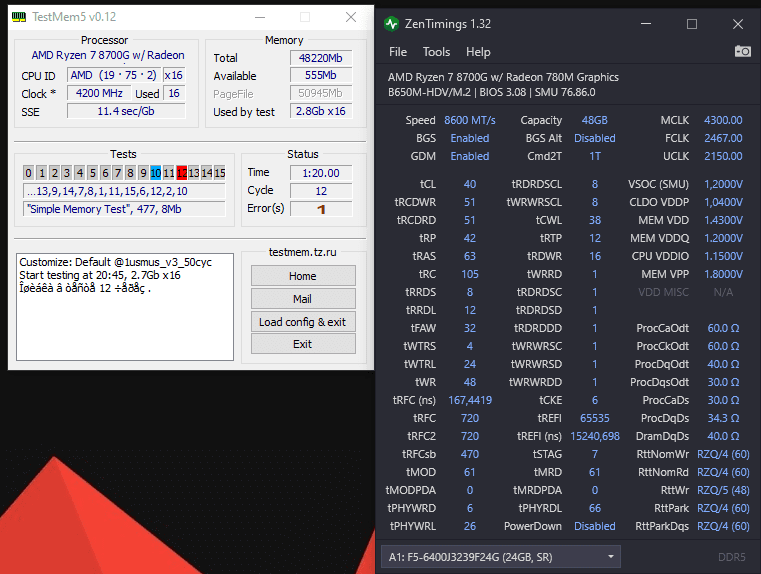Click the GDM Enabled value
The height and width of the screenshot is (574, 761).
click(470, 156)
